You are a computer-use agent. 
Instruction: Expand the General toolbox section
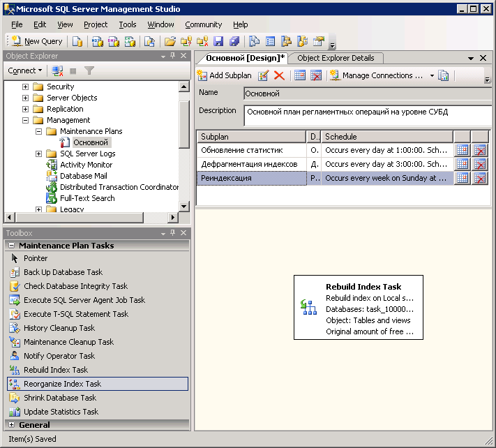point(11,424)
